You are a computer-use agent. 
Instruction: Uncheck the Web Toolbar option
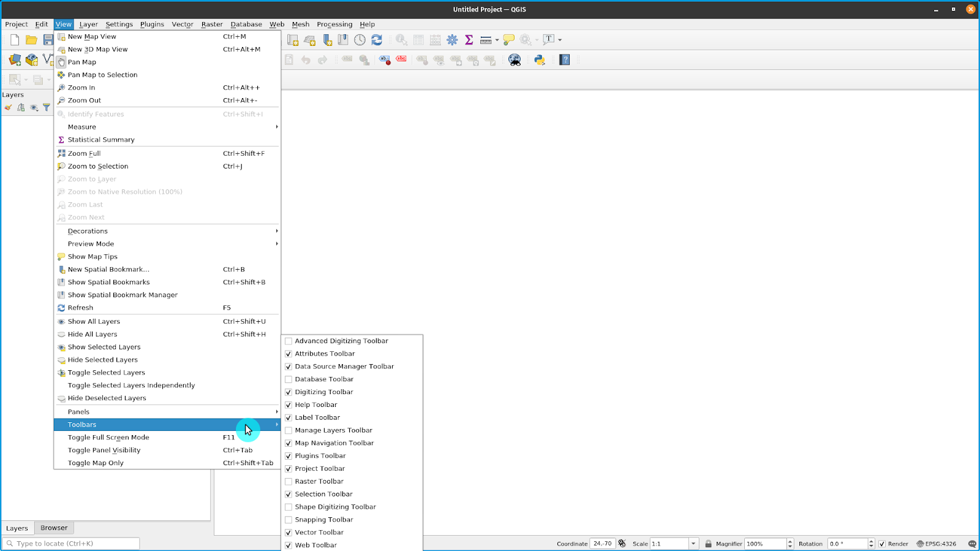pyautogui.click(x=288, y=545)
